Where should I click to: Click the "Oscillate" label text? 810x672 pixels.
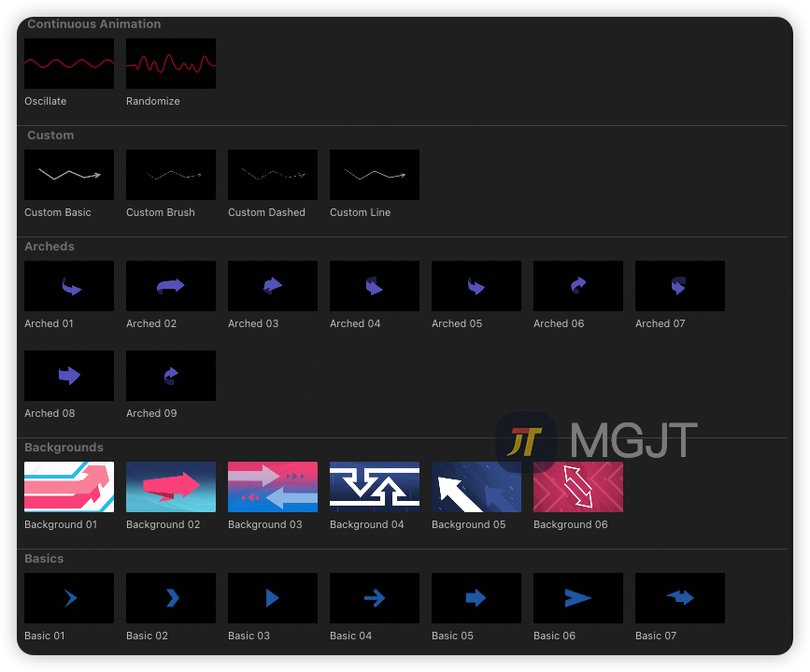pos(46,101)
